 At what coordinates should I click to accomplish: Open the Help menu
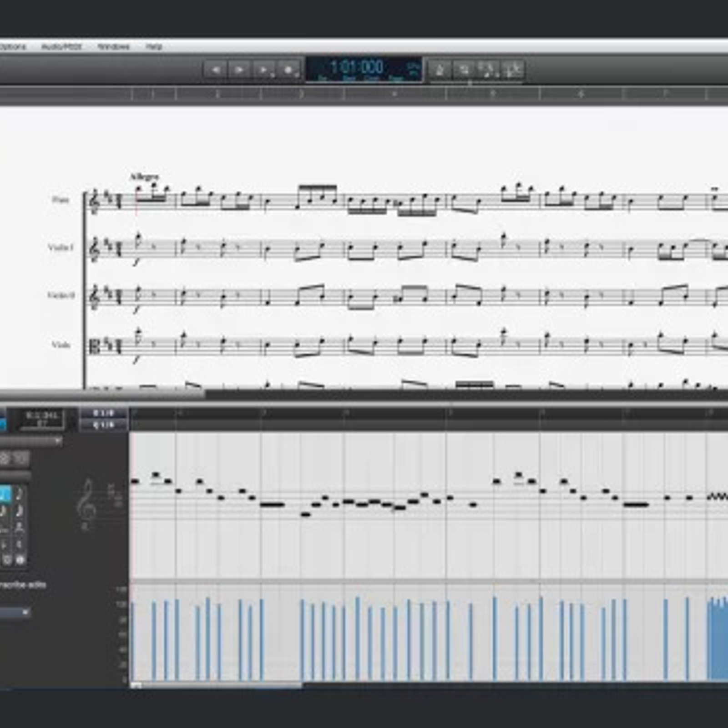pyautogui.click(x=154, y=46)
